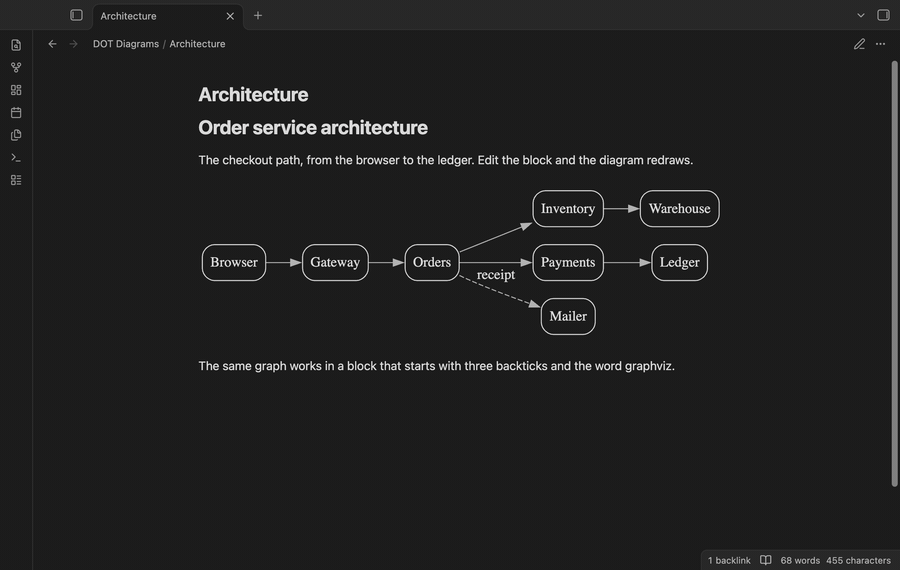
Task: Click the Gateway node in diagram
Action: (335, 262)
